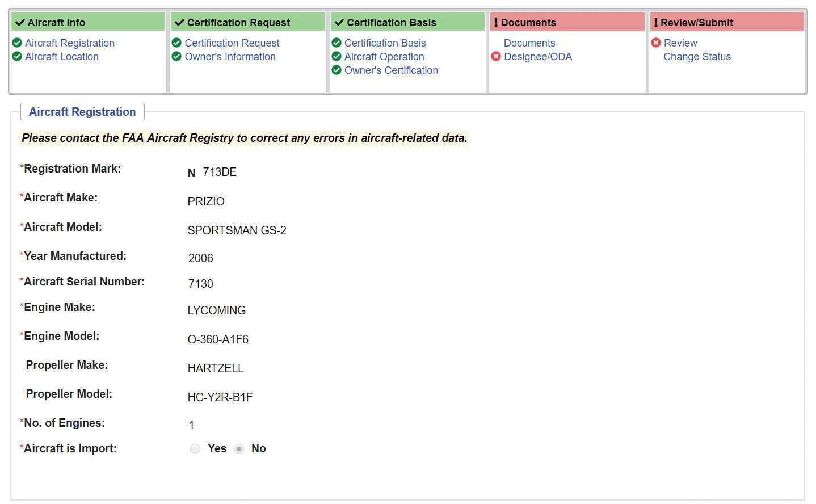Viewport: 816px width, 504px height.
Task: Click the exclamation mark in the Documents header
Action: [x=496, y=23]
